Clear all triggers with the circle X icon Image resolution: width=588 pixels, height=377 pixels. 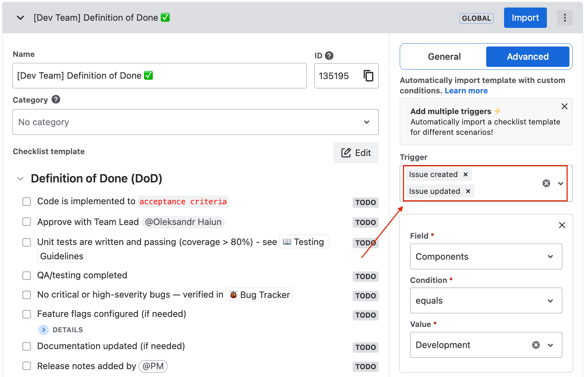(x=546, y=183)
